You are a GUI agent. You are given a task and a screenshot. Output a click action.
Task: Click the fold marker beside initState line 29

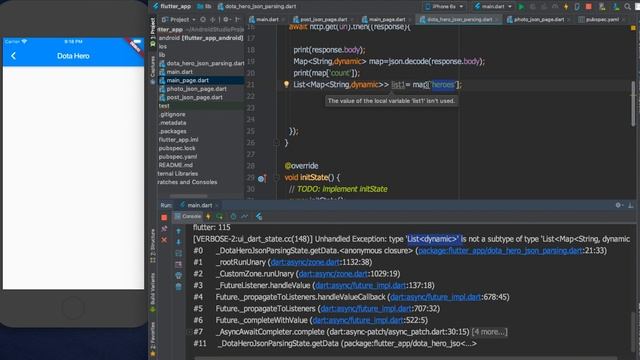point(276,178)
